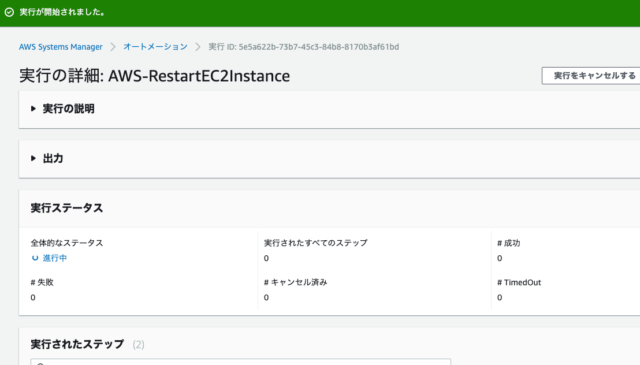Click the 実行をキャンセルする button

591,76
